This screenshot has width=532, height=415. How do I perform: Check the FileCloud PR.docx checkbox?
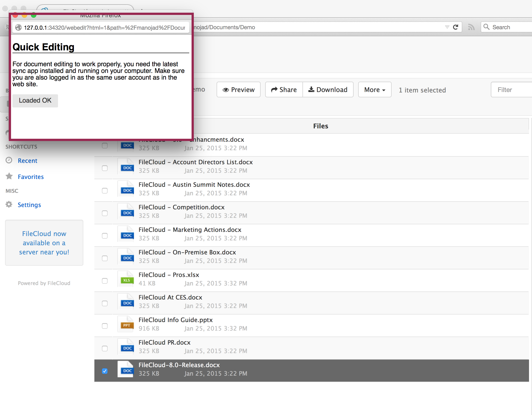click(105, 349)
